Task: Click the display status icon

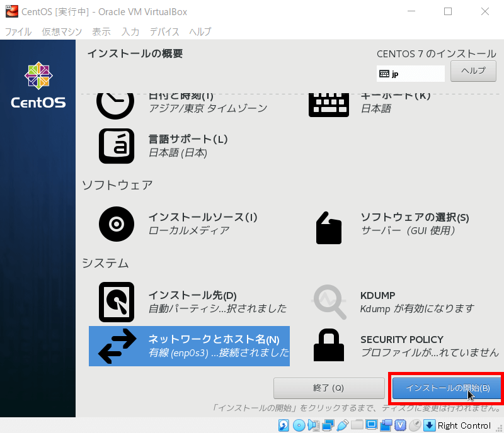Action: click(372, 425)
